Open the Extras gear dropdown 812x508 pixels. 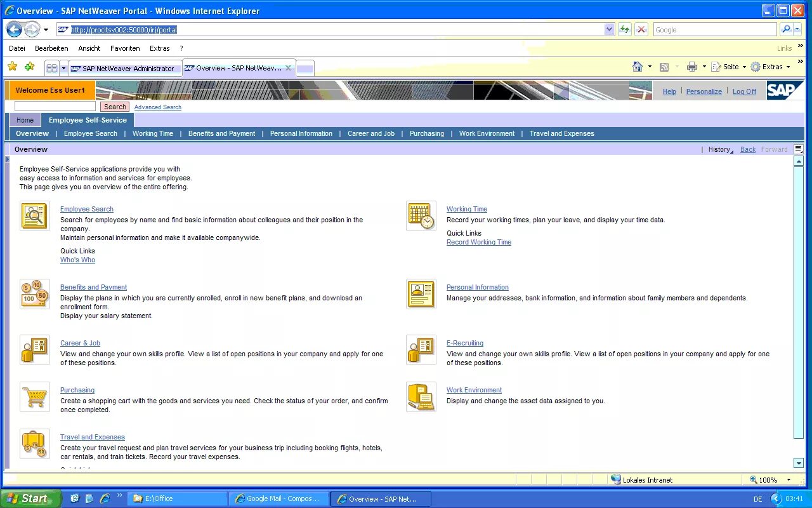point(771,66)
